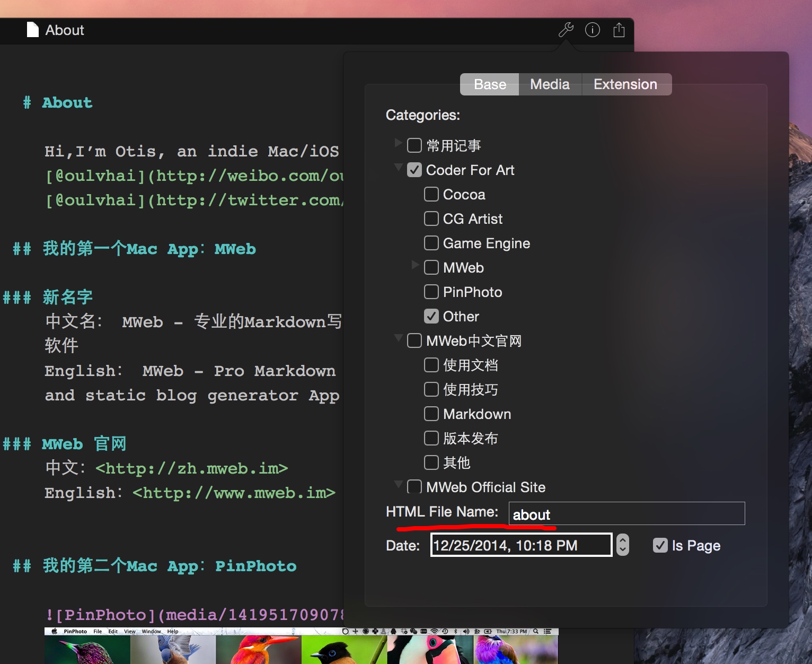The height and width of the screenshot is (664, 812).
Task: Switch to the Media tab
Action: tap(550, 84)
